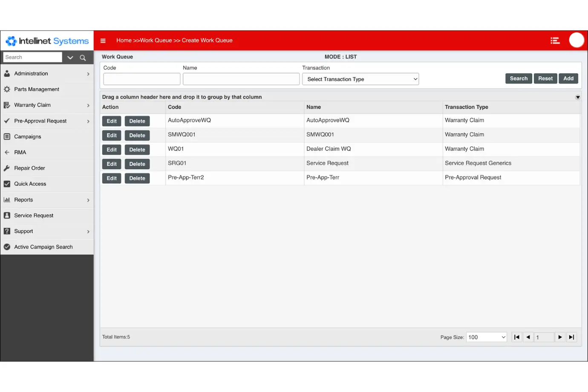The height and width of the screenshot is (392, 588).
Task: Delete the SRG01 work queue
Action: 137,164
